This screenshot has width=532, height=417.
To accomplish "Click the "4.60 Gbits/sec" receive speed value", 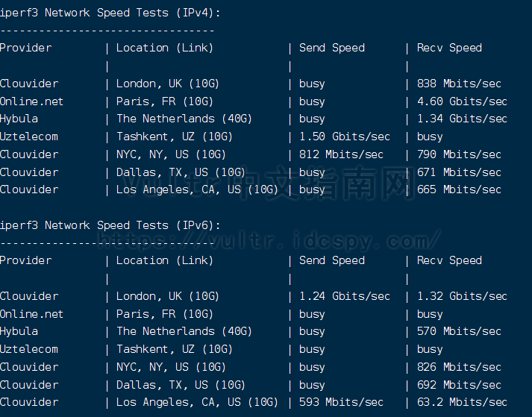I will pos(462,101).
